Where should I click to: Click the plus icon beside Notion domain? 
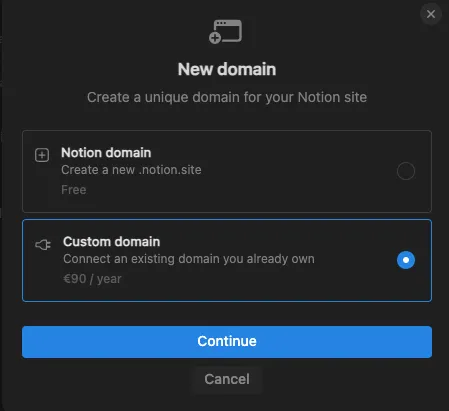(x=42, y=155)
